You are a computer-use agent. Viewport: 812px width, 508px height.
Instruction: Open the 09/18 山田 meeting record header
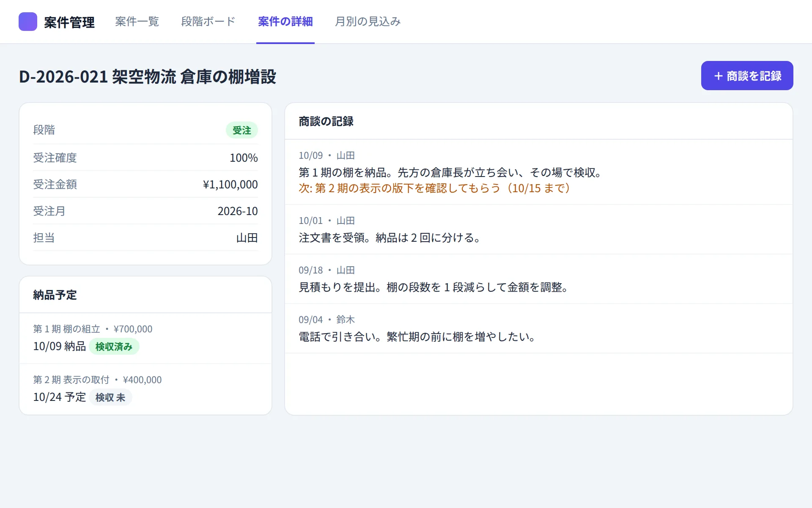[x=326, y=271]
